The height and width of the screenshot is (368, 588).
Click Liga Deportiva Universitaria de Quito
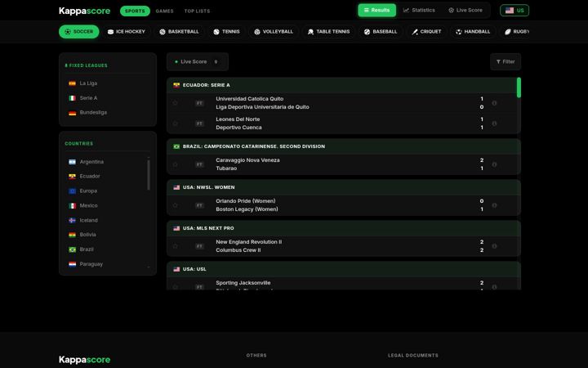262,107
